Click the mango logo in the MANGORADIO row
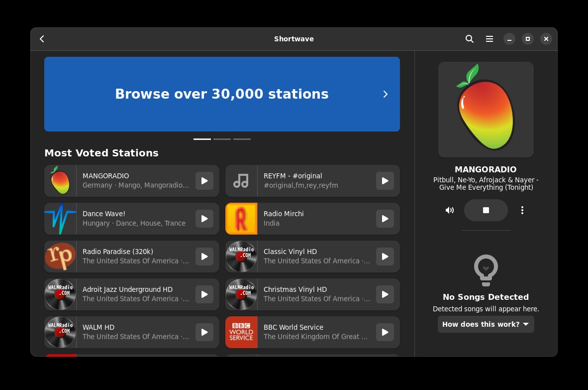The height and width of the screenshot is (390, 588). click(60, 181)
